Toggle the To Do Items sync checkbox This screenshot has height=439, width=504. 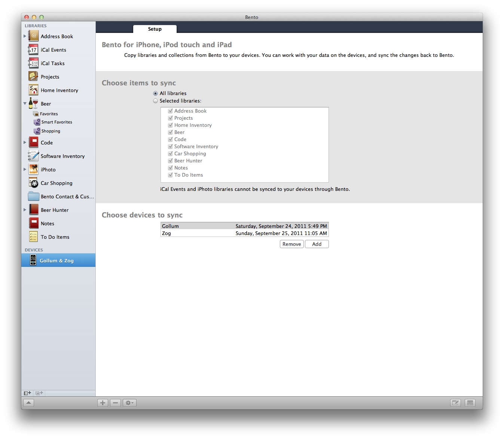(170, 175)
